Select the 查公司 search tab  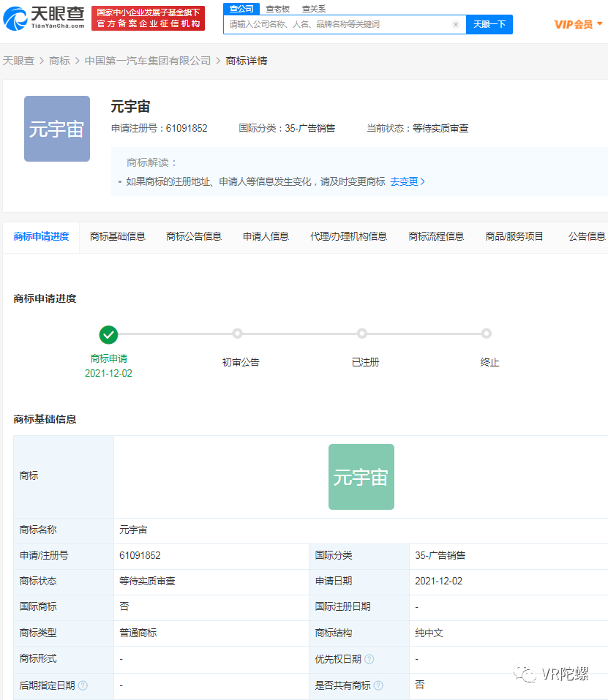(x=241, y=9)
